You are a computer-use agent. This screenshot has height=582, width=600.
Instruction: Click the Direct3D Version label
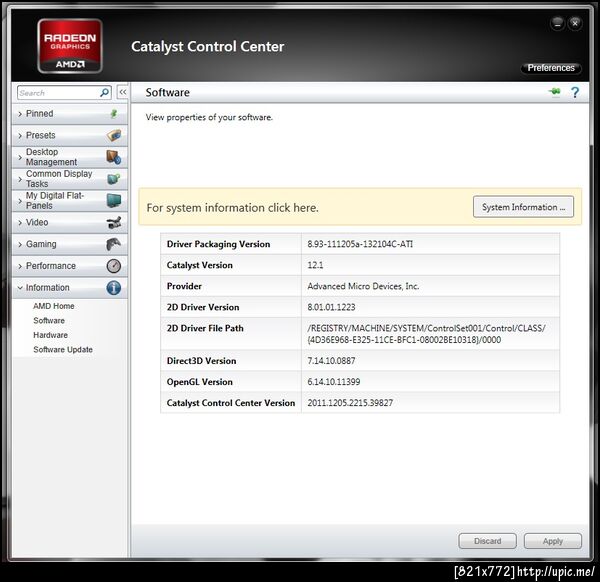point(201,361)
